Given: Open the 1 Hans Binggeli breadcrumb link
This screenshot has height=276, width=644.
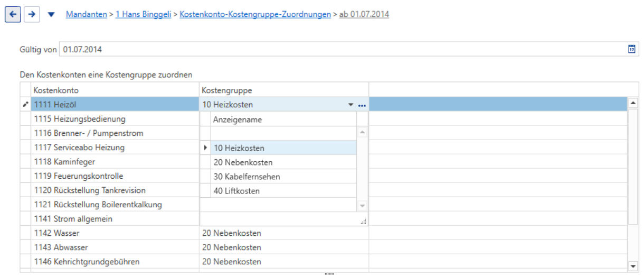Looking at the screenshot, I should click(x=143, y=14).
